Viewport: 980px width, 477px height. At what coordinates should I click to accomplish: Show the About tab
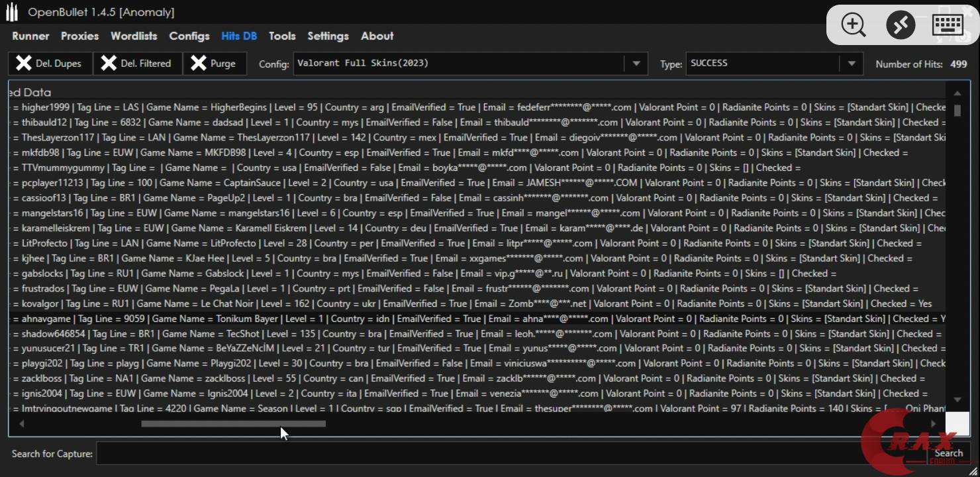pos(377,36)
